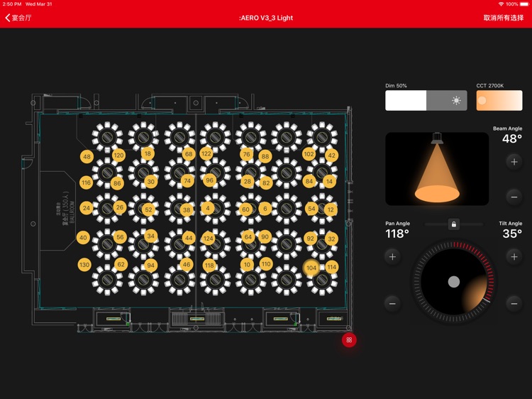Select light fixture 84
The width and height of the screenshot is (532, 399).
point(309,181)
